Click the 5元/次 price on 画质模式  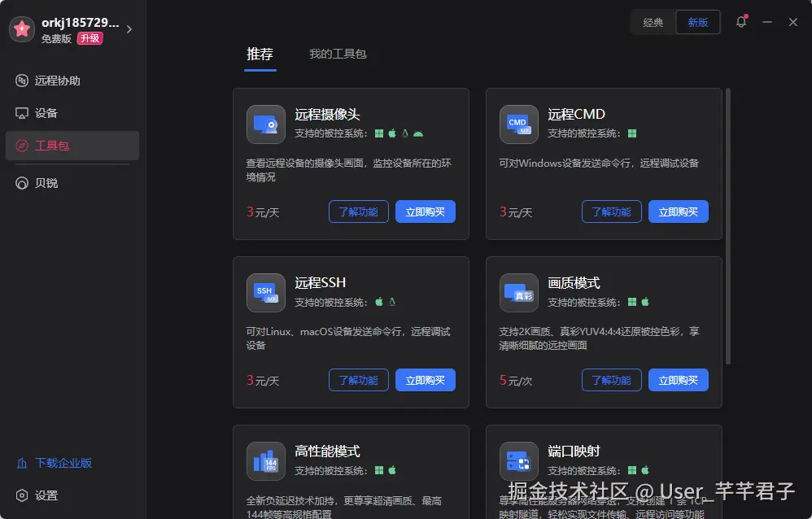click(x=516, y=381)
